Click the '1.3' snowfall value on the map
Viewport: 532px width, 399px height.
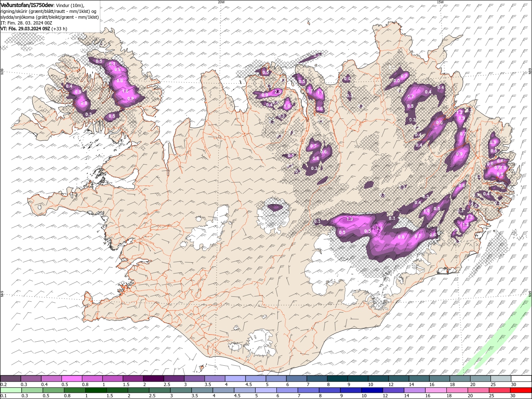coord(350,219)
